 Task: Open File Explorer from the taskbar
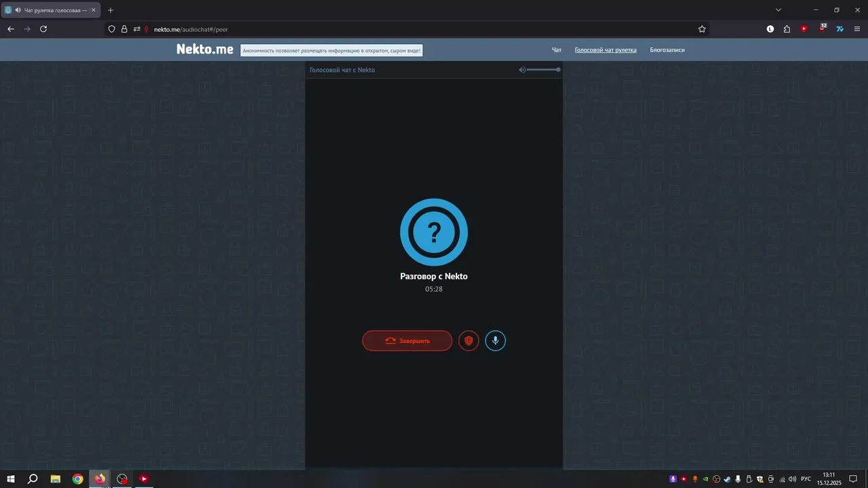(x=56, y=479)
